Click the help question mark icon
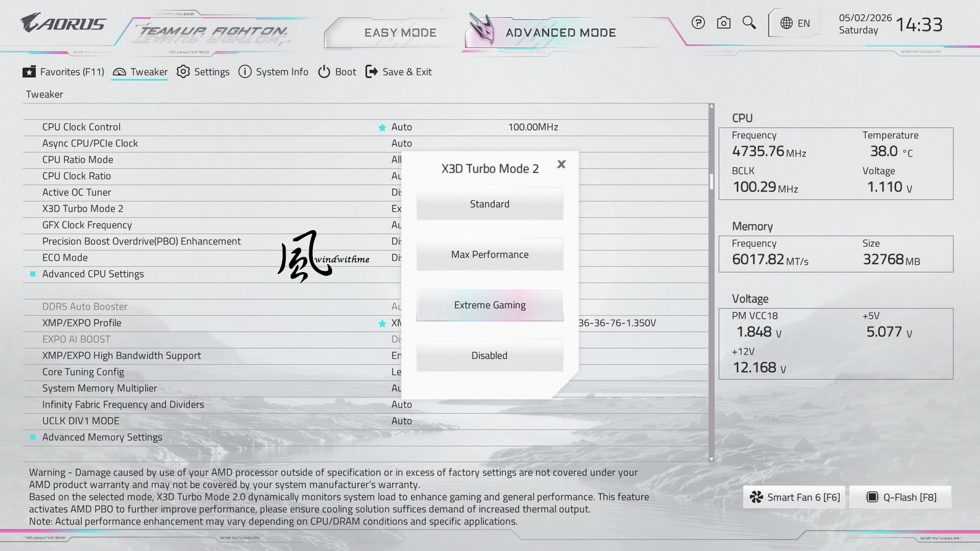The image size is (980, 551). (698, 23)
